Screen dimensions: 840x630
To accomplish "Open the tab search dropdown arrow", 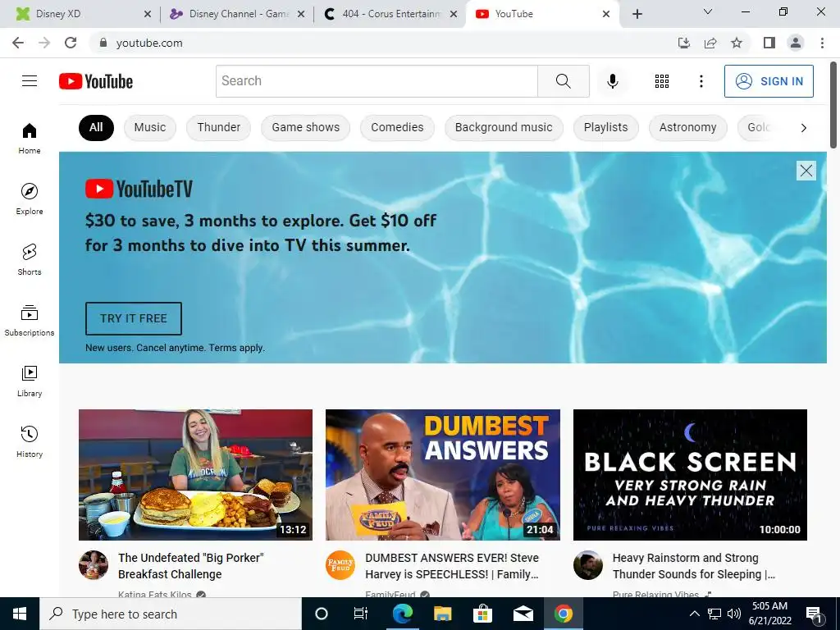I will pos(708,11).
